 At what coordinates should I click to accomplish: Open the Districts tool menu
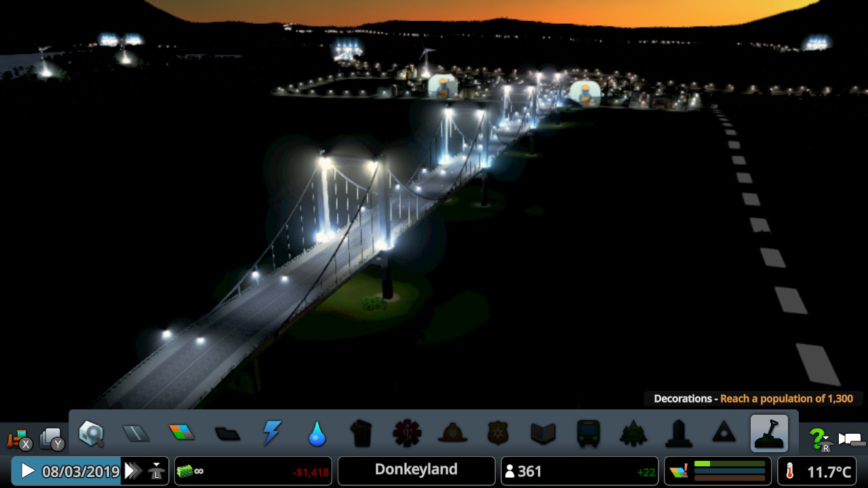(226, 433)
